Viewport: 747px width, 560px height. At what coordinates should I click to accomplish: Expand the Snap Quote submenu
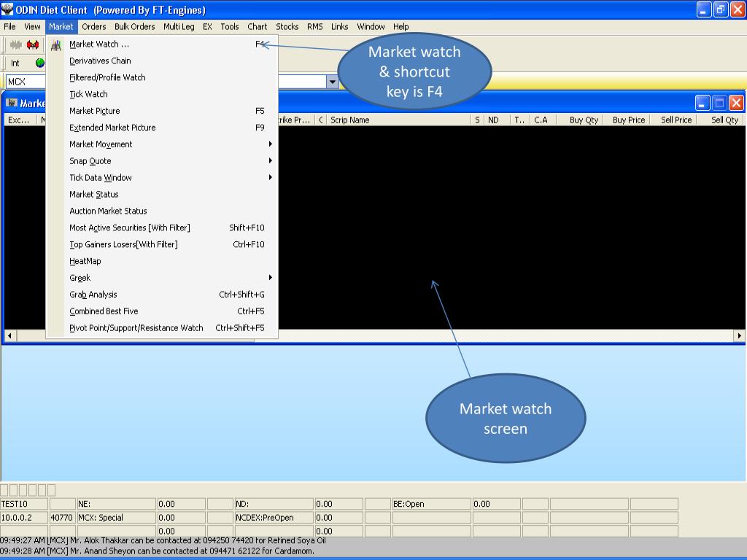pyautogui.click(x=162, y=161)
